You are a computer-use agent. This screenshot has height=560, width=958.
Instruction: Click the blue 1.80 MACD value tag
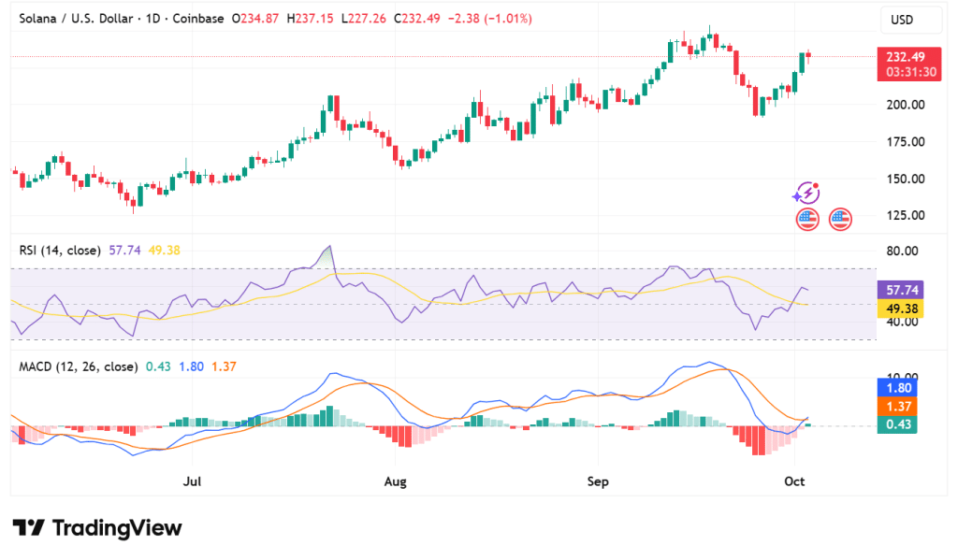click(905, 387)
